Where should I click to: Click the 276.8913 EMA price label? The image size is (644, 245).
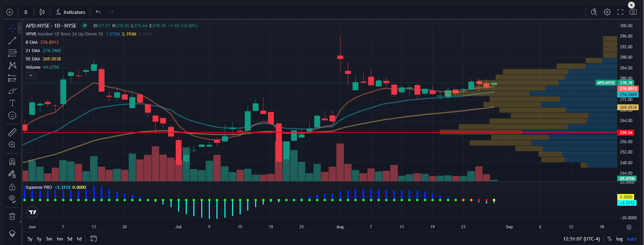[628, 89]
